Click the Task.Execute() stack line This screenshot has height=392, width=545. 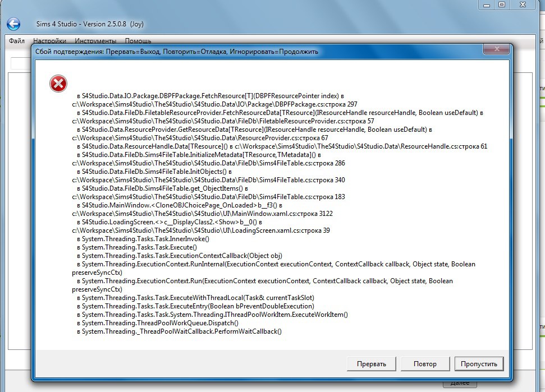point(137,247)
